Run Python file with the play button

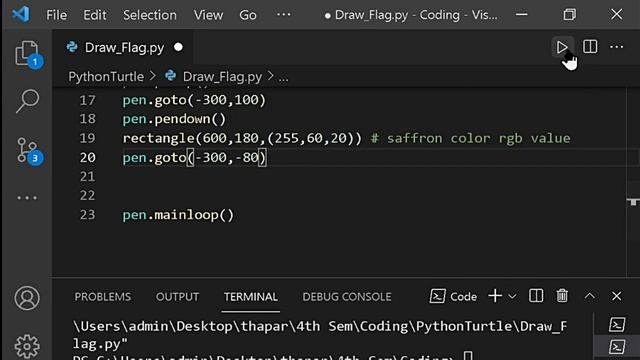coord(562,47)
